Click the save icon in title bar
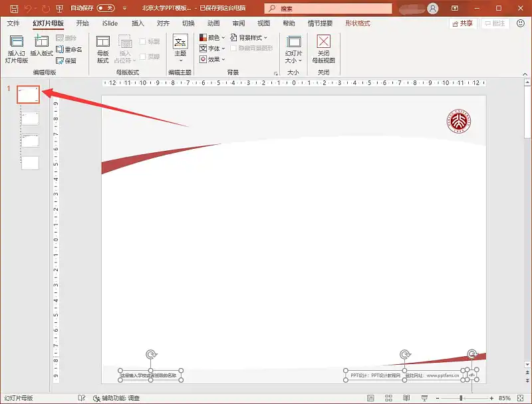Image resolution: width=532 pixels, height=404 pixels. [x=14, y=8]
